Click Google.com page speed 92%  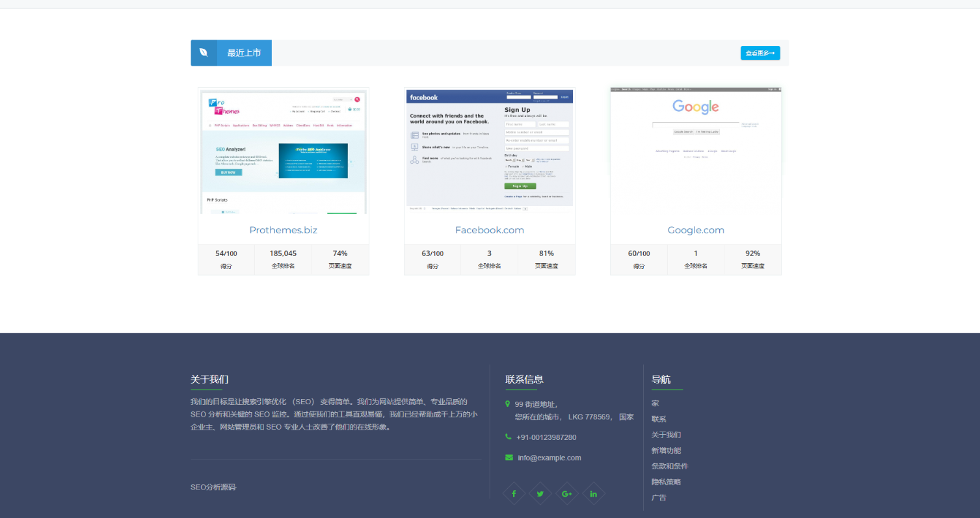pos(753,253)
